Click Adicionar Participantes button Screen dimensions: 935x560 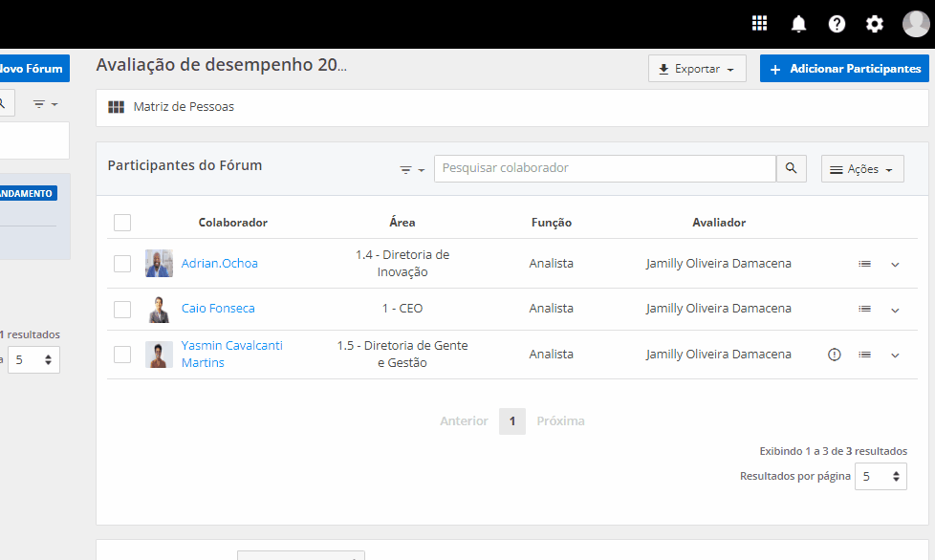coord(844,69)
